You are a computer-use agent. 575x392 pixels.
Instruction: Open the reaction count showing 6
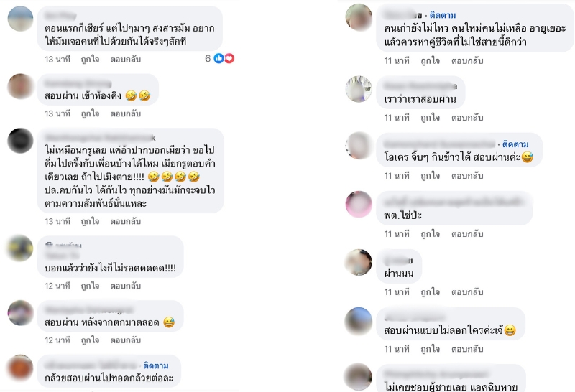pos(208,59)
